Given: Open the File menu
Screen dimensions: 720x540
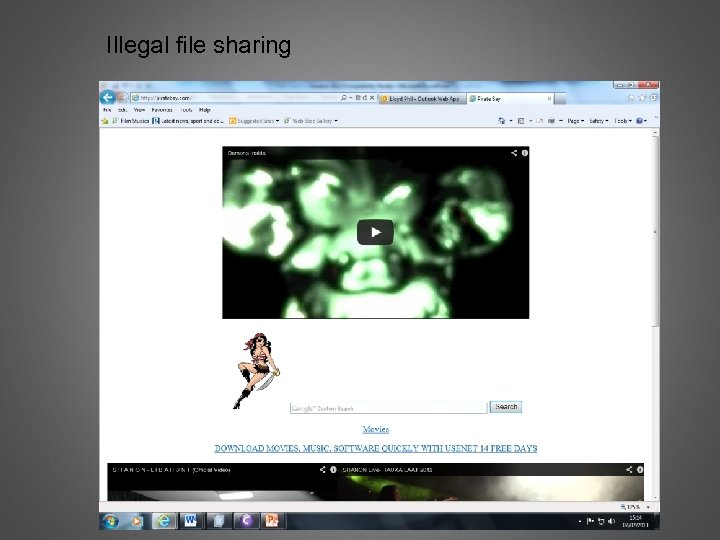Looking at the screenshot, I should 107,110.
